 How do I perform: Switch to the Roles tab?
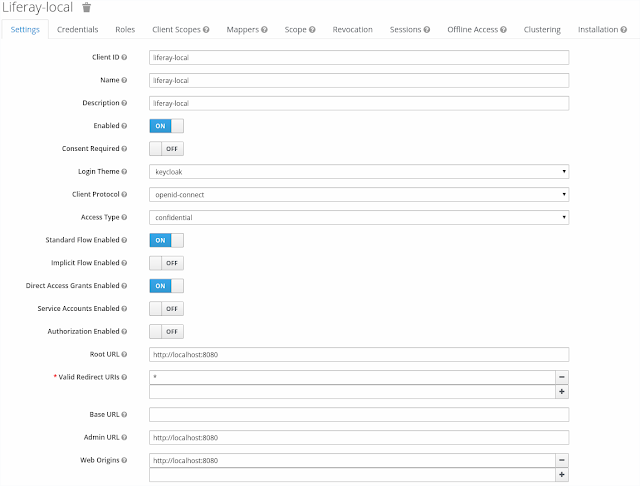125,29
